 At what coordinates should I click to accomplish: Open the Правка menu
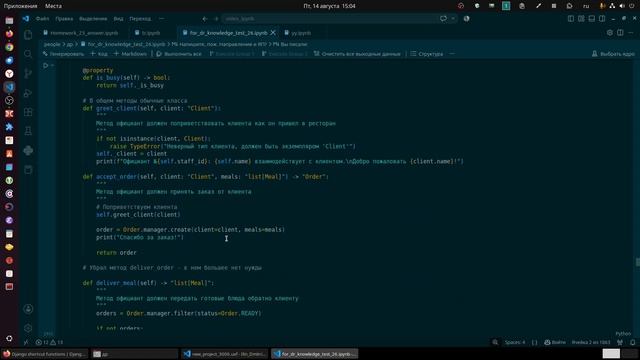pos(64,19)
